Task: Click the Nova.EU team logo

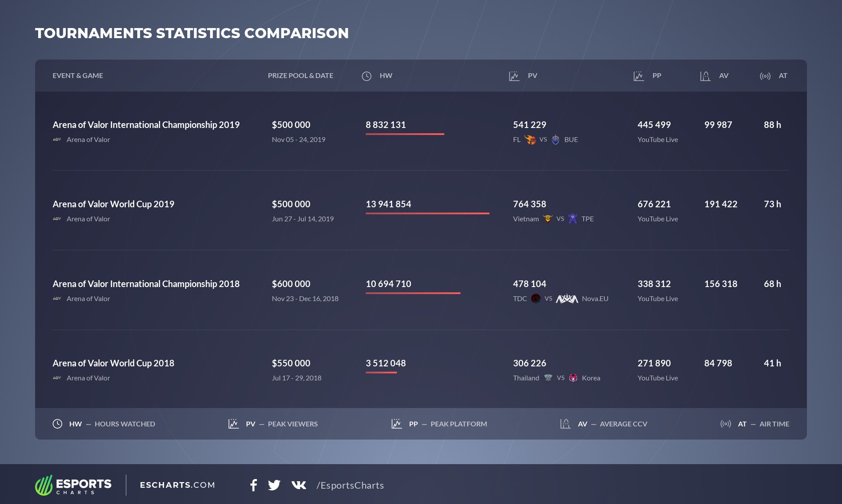Action: pyautogui.click(x=567, y=299)
